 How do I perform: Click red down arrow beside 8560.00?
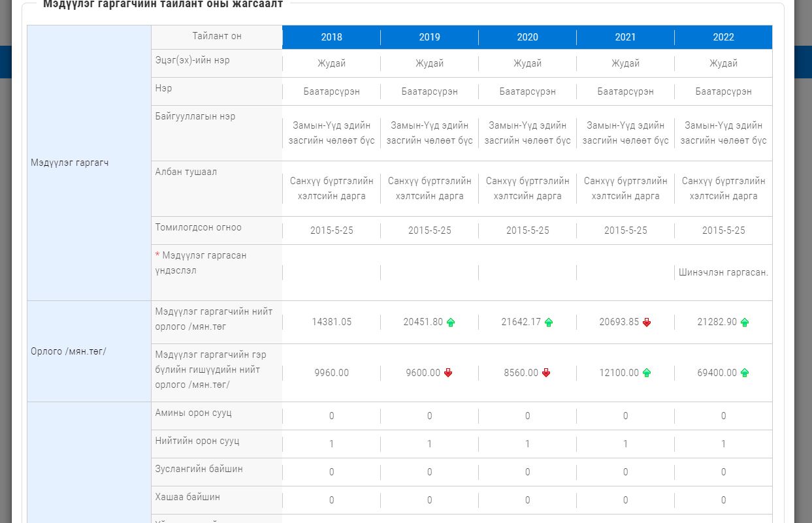pos(546,373)
